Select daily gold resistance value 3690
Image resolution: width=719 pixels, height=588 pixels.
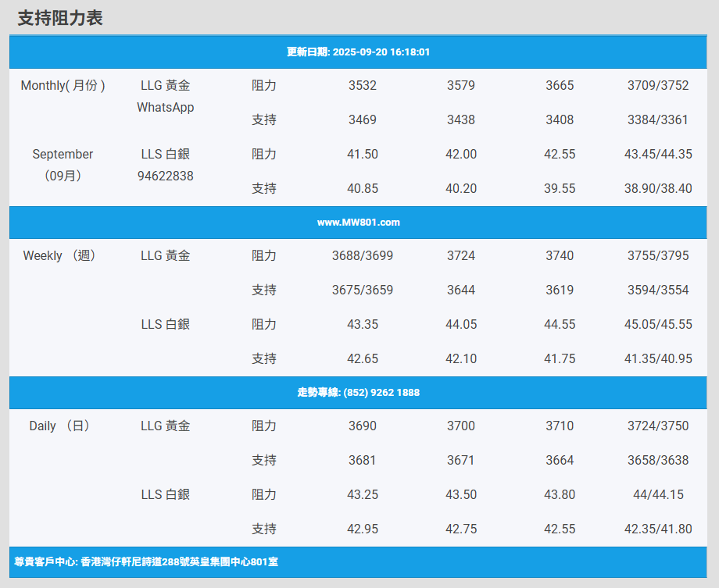[x=362, y=426]
